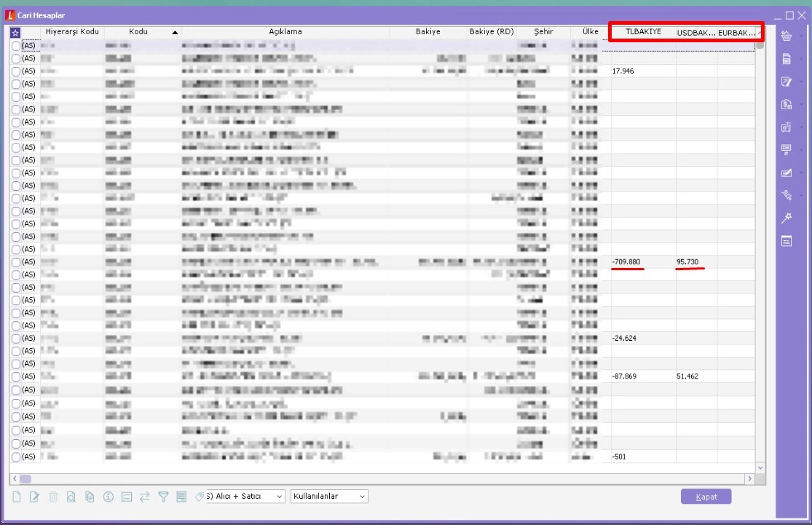Viewport: 812px width, 525px height.
Task: Open the safe box sidebar icon
Action: [x=787, y=127]
